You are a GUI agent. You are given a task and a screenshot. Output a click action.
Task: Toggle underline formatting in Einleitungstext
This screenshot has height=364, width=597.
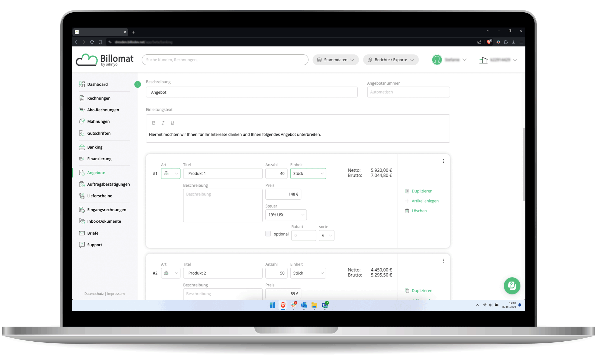pos(172,123)
